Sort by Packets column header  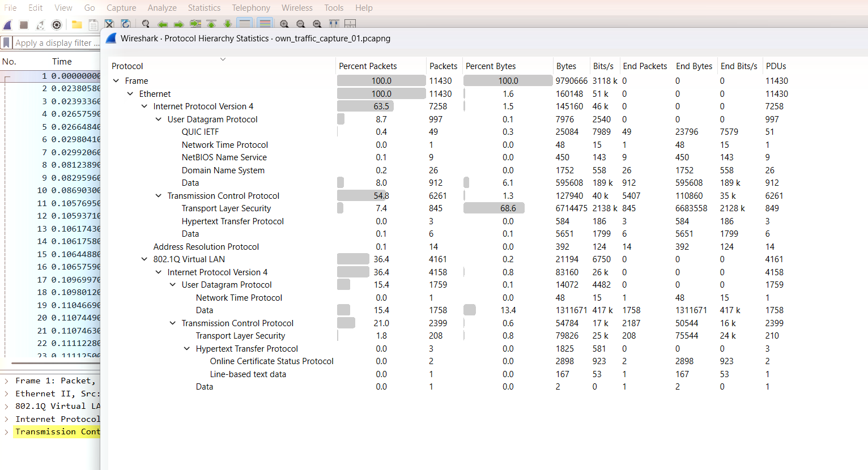(x=444, y=66)
